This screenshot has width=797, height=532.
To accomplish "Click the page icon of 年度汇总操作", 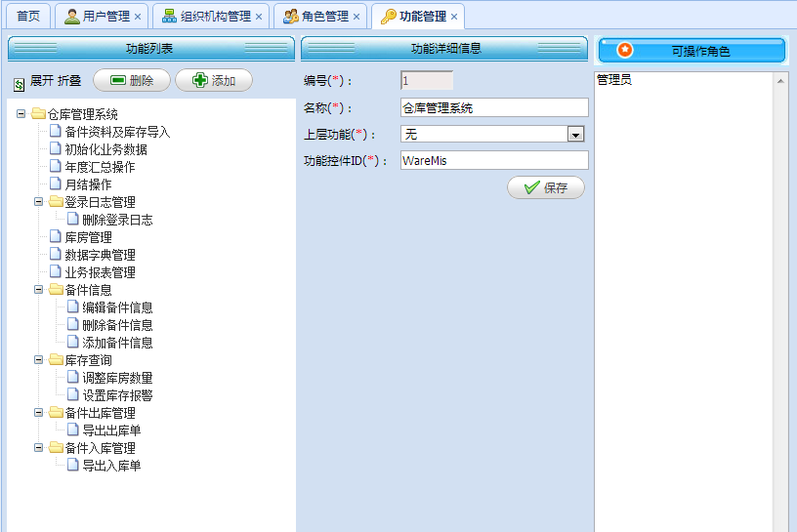I will point(56,166).
